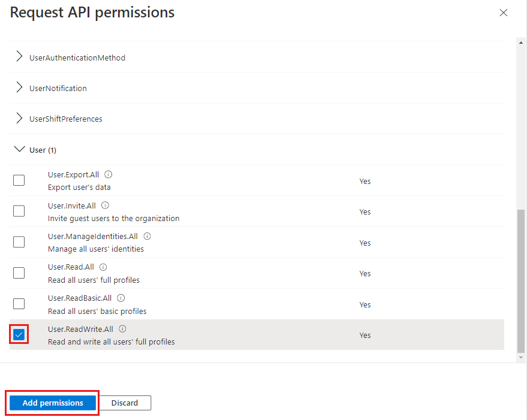Click 'Read all users' full profiles' description
This screenshot has width=527, height=420.
pos(94,280)
